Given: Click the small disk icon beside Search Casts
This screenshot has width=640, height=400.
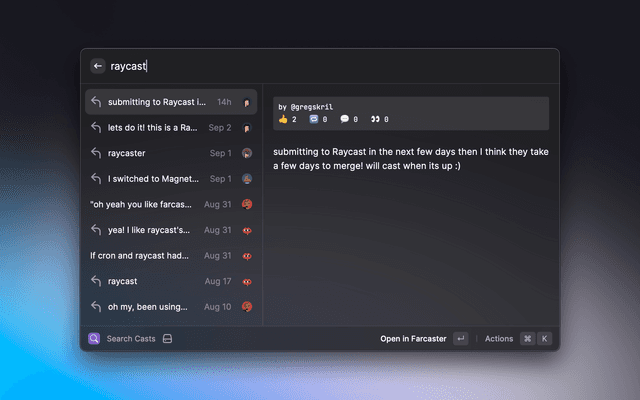Looking at the screenshot, I should 168,339.
